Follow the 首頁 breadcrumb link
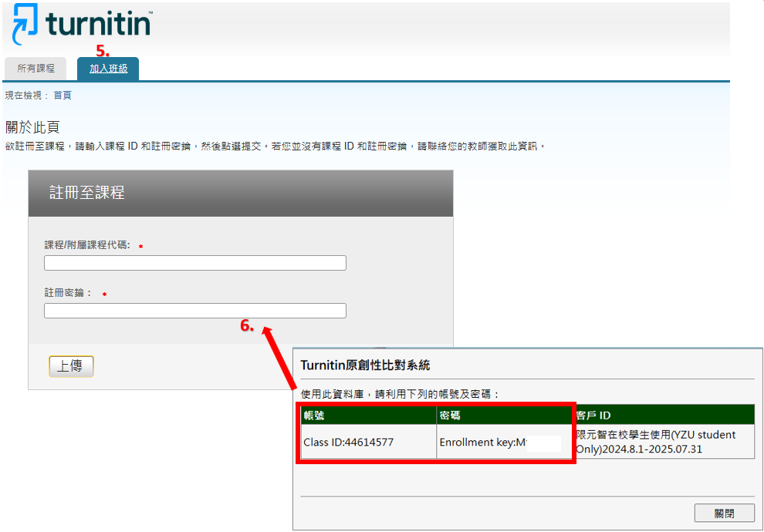 tap(63, 96)
